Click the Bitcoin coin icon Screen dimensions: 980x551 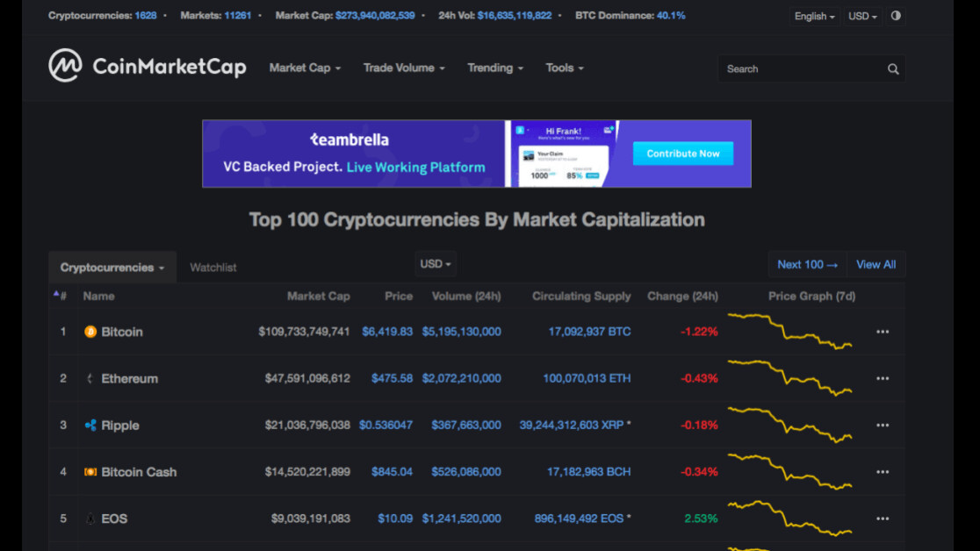90,332
